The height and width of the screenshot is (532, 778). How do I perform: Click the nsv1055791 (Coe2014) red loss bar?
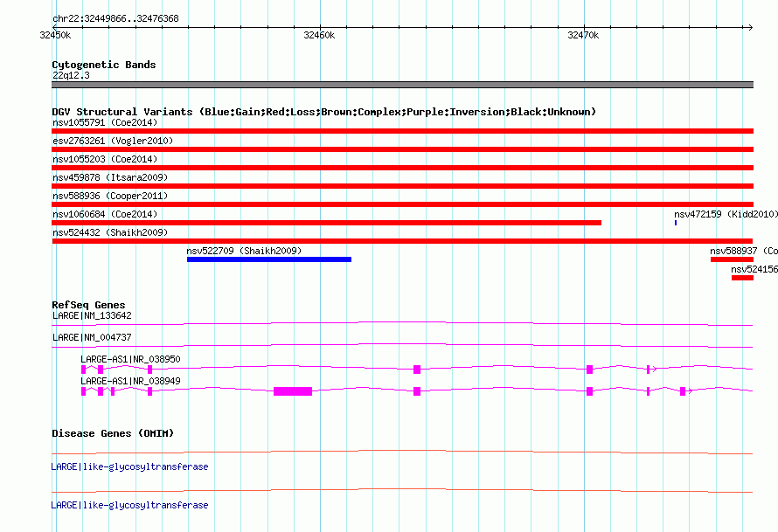402,131
